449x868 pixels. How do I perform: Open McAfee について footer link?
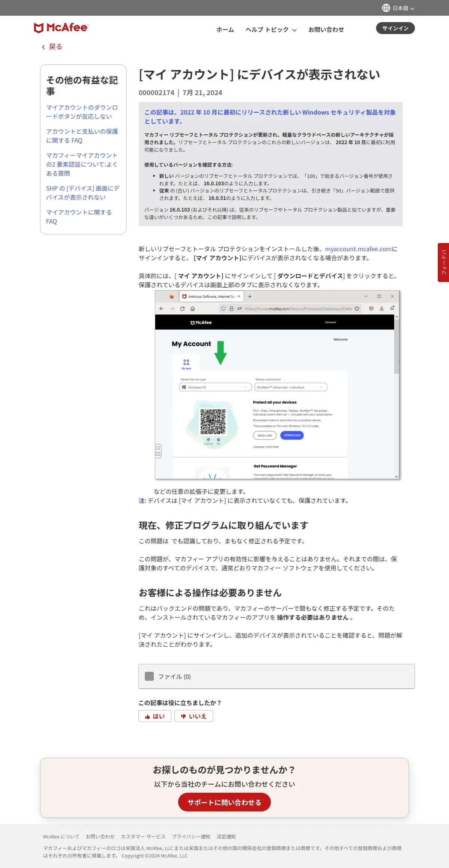click(x=61, y=837)
